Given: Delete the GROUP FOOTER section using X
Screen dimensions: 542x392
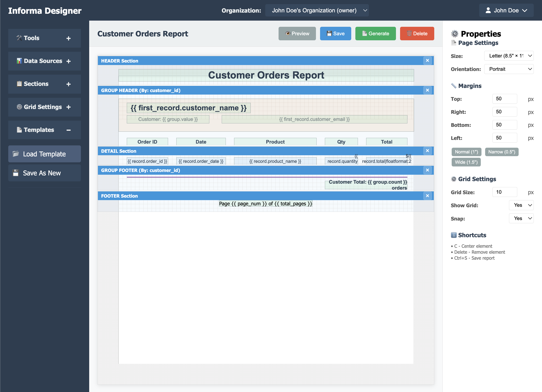Looking at the screenshot, I should pos(427,170).
